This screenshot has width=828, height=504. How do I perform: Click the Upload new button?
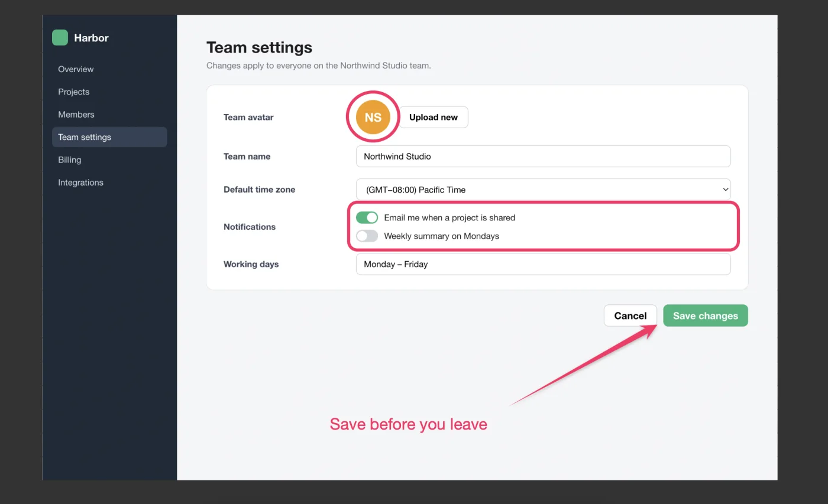[x=434, y=117]
